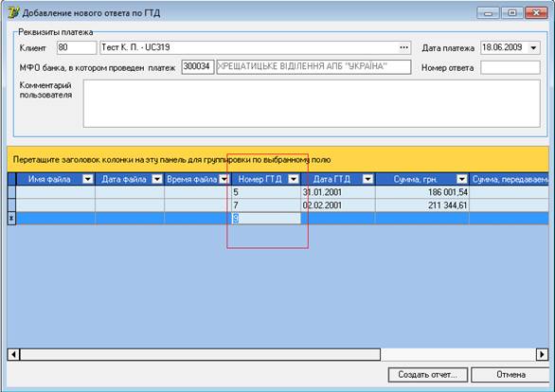Expand the Дата платежа date picker
The height and width of the screenshot is (392, 555).
point(534,47)
